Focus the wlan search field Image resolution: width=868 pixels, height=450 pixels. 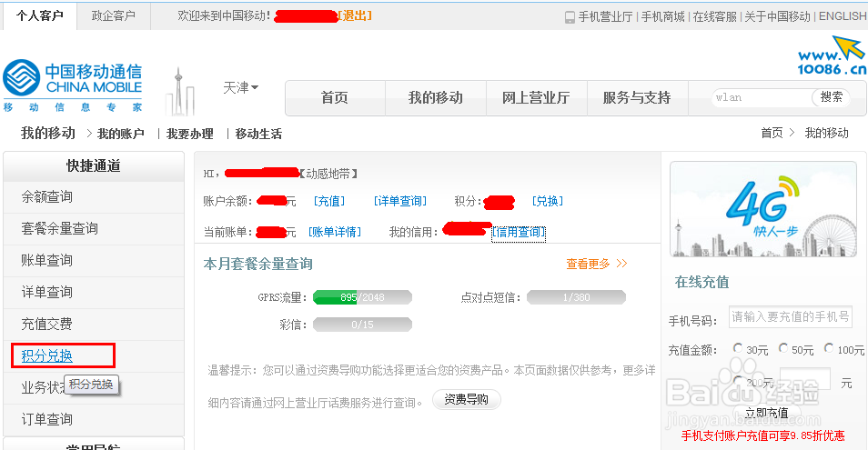coord(762,97)
